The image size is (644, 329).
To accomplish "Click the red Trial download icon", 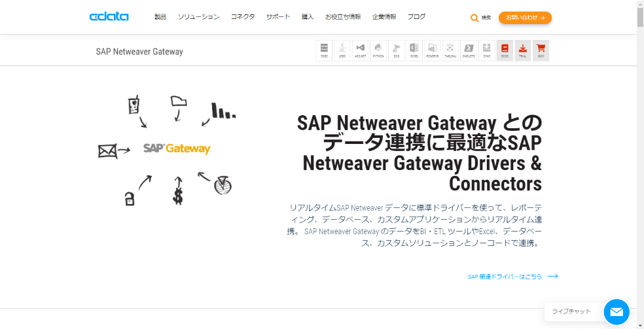I will tap(523, 50).
